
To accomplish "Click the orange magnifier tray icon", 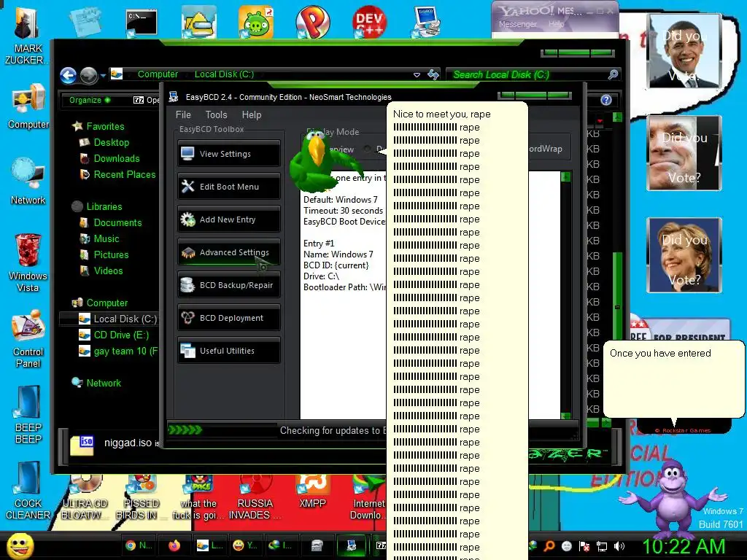I will (549, 546).
